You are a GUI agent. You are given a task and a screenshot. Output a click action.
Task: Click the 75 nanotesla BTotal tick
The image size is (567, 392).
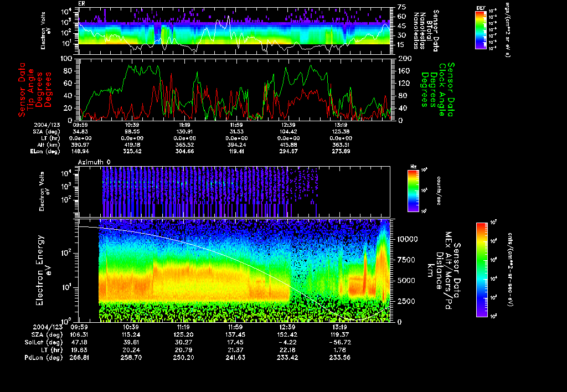[x=402, y=7]
